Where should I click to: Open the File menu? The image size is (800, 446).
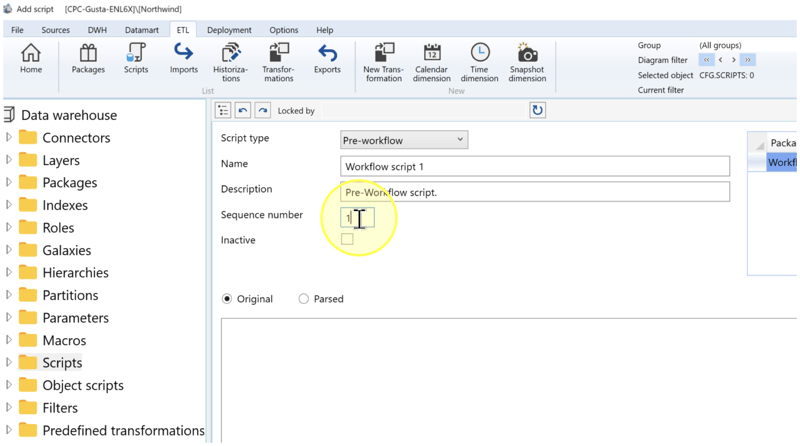[17, 30]
